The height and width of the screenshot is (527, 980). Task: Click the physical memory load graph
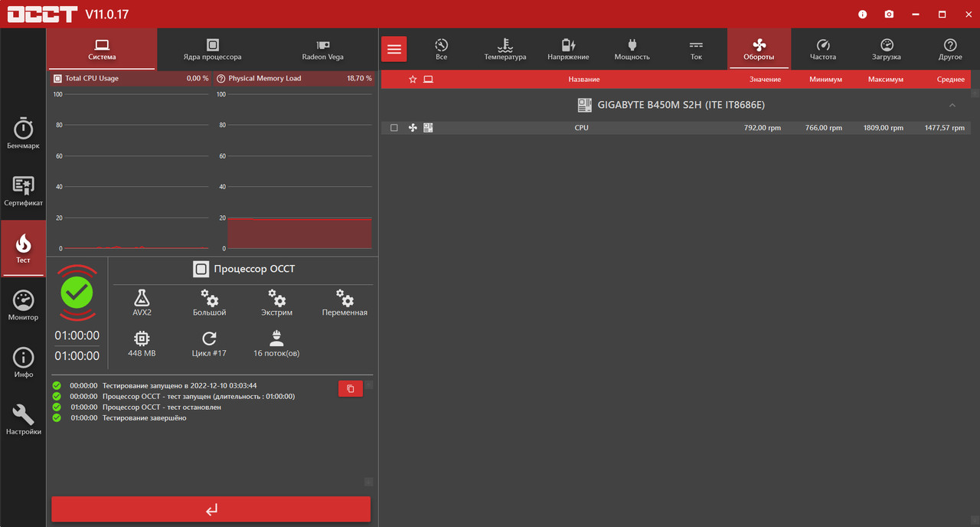[x=299, y=172]
